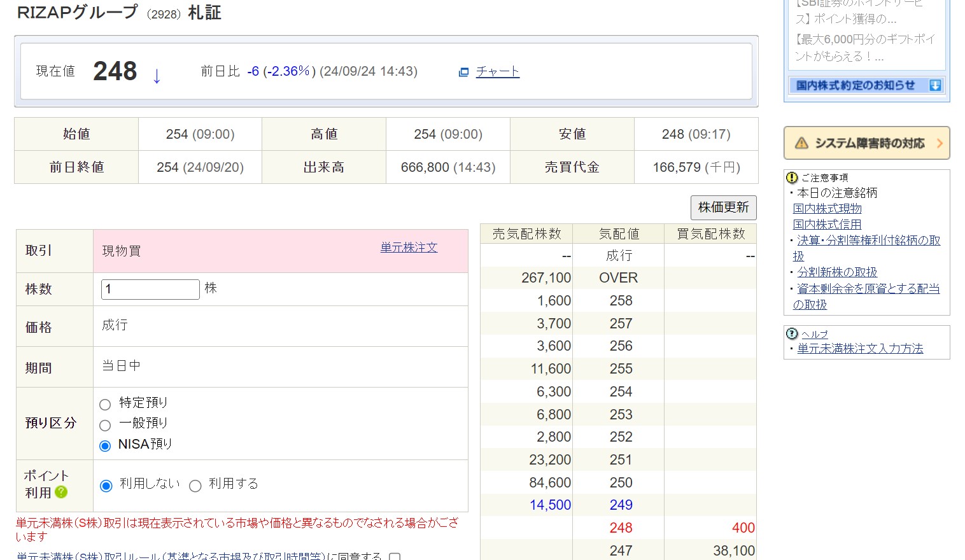Tick the S株取引ルール agreement checkbox
The image size is (965, 560).
(395, 557)
